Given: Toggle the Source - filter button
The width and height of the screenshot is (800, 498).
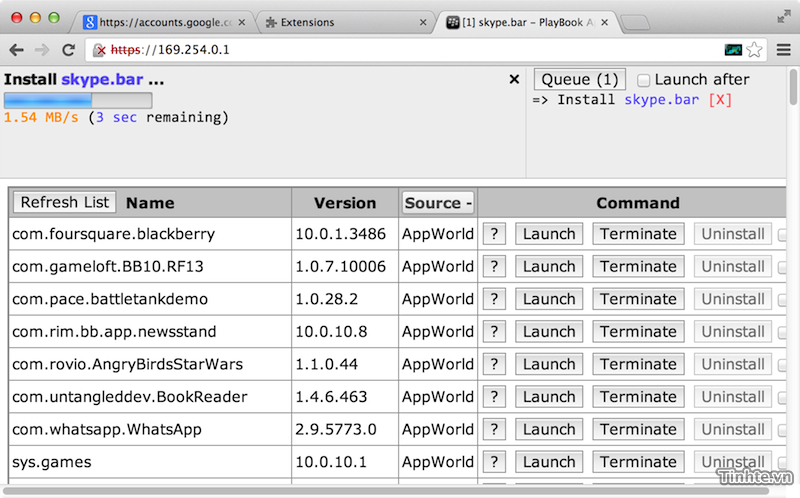Looking at the screenshot, I should click(438, 203).
